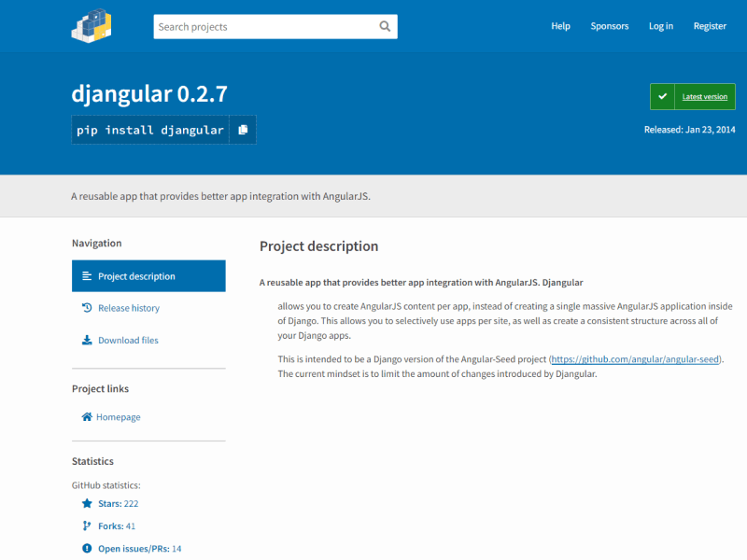Open the Sponsors page
Image resolution: width=747 pixels, height=560 pixels.
[610, 26]
